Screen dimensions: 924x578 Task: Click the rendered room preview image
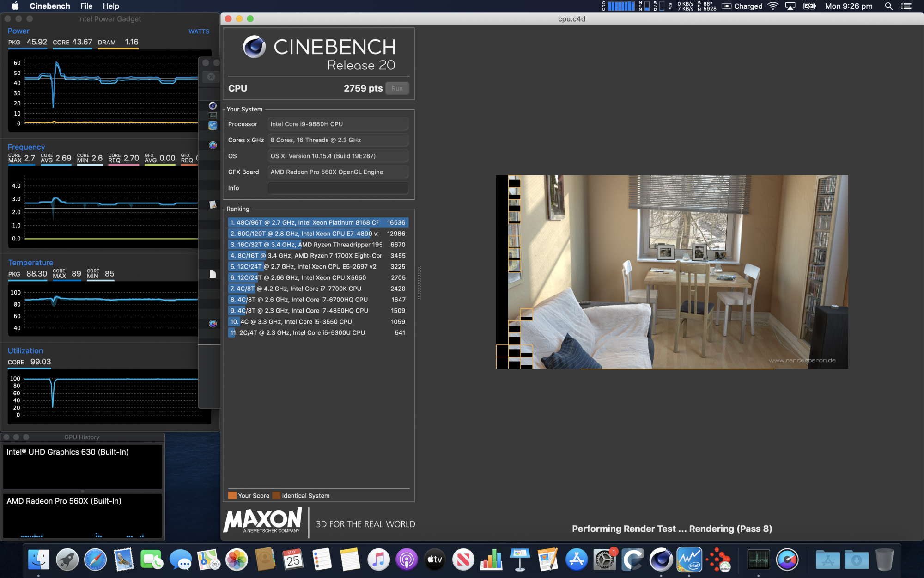pyautogui.click(x=672, y=272)
